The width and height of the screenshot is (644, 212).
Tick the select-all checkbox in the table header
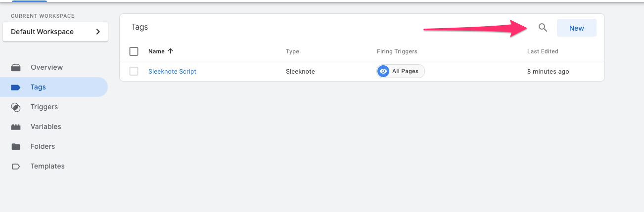134,51
